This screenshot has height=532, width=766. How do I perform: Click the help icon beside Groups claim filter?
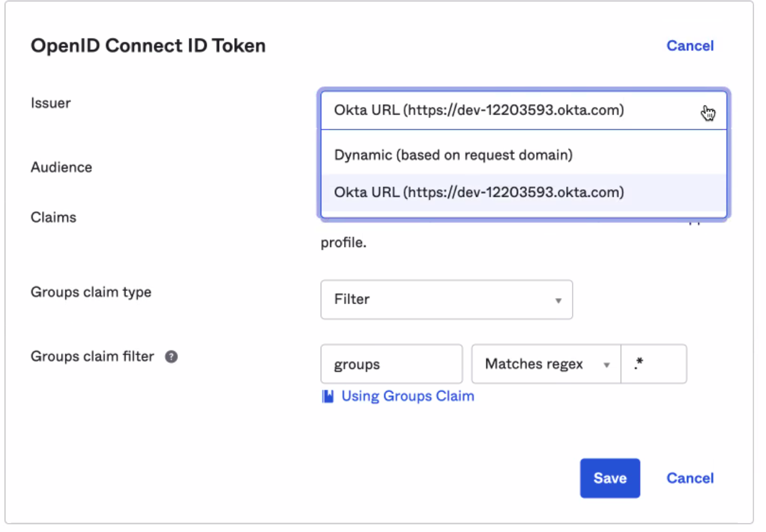coord(171,357)
